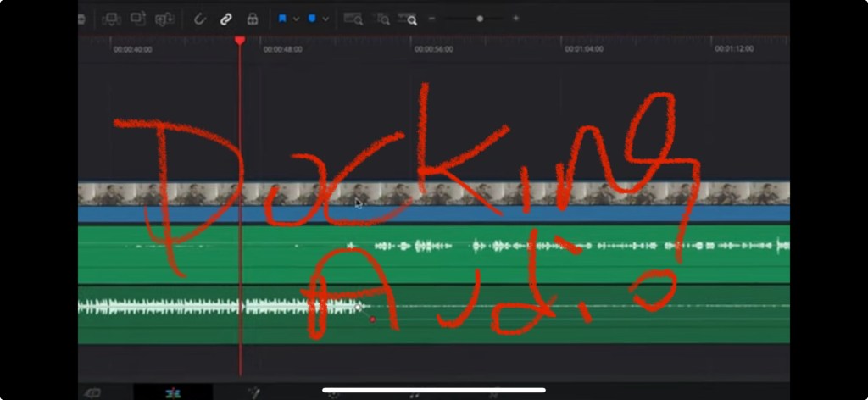Select the lower music audio clip

pyautogui.click(x=433, y=314)
